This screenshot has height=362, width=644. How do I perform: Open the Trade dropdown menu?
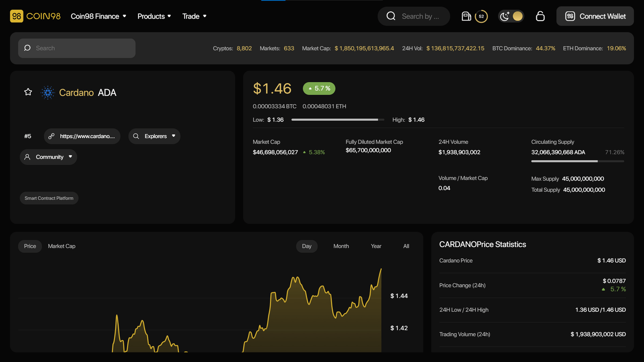point(194,16)
